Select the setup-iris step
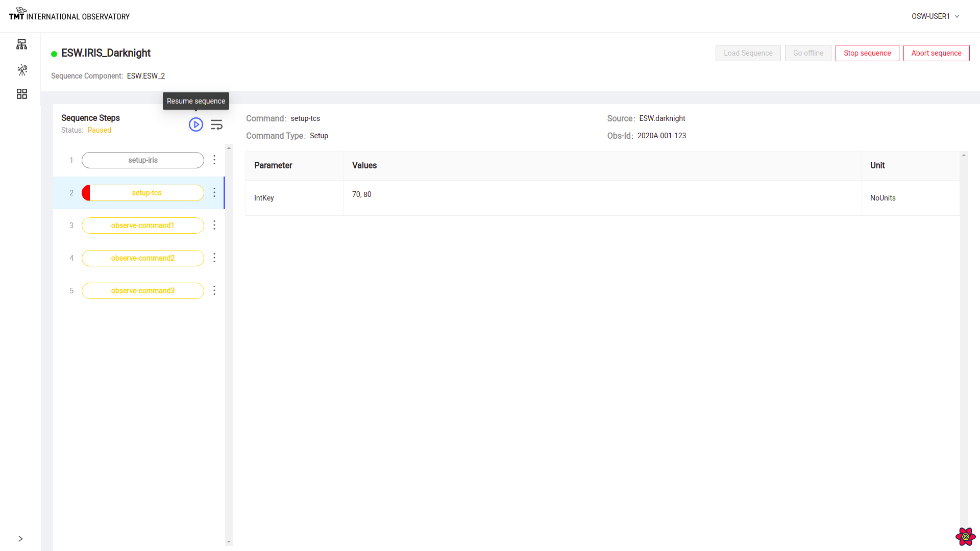The width and height of the screenshot is (980, 551). [x=143, y=160]
